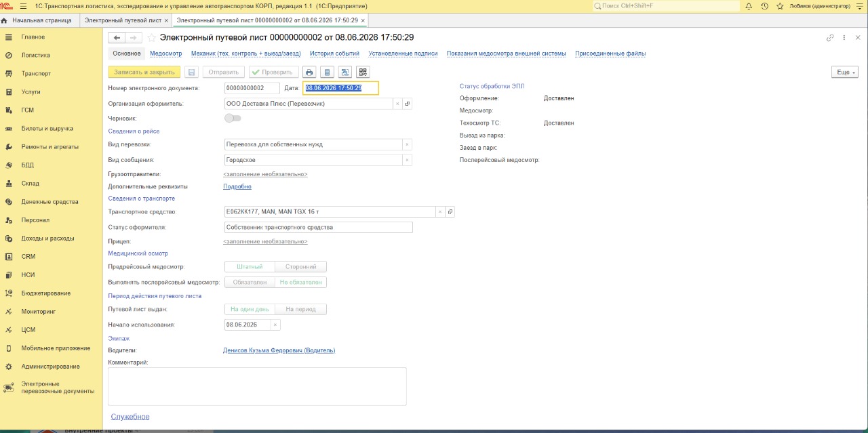Open notifications bell in the top bar
The height and width of the screenshot is (433, 868).
click(749, 5)
